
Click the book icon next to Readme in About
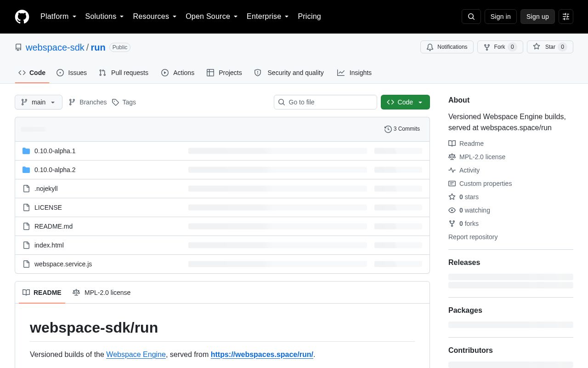[452, 144]
